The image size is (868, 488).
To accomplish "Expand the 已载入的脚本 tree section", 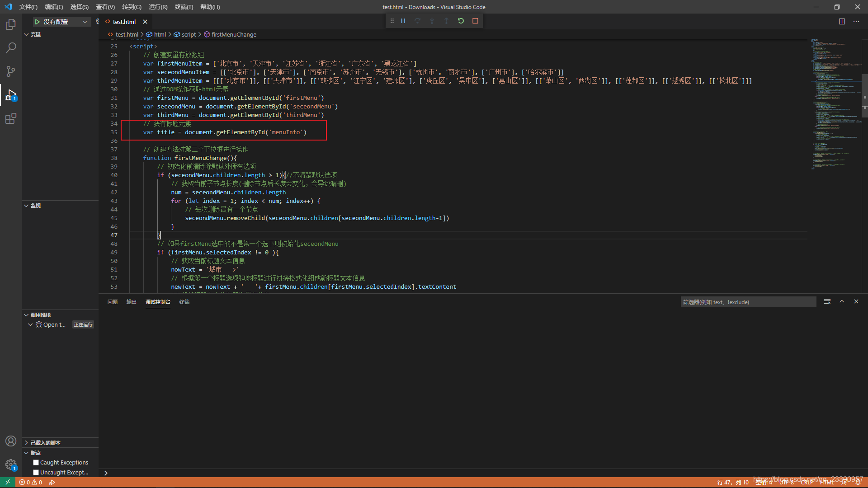I will coord(26,442).
